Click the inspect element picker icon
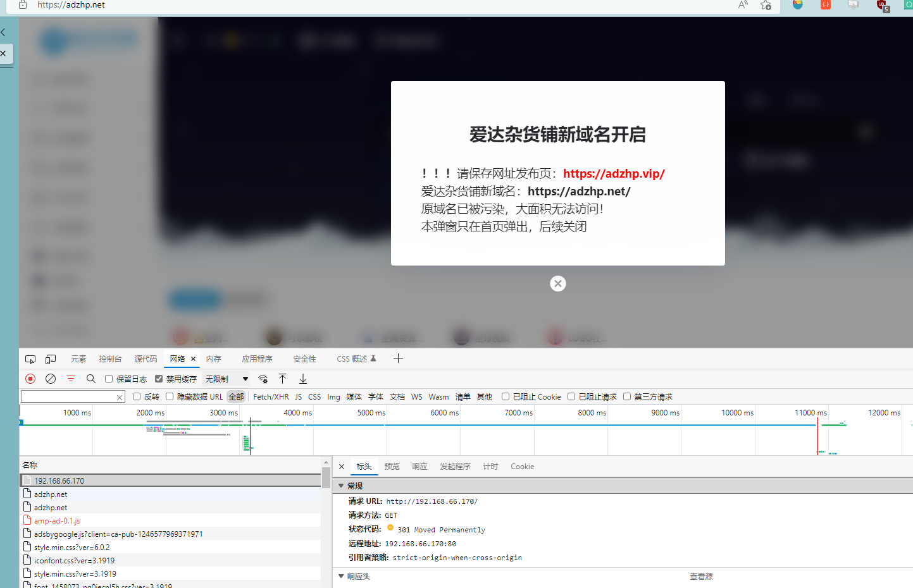The height and width of the screenshot is (588, 913). [30, 359]
